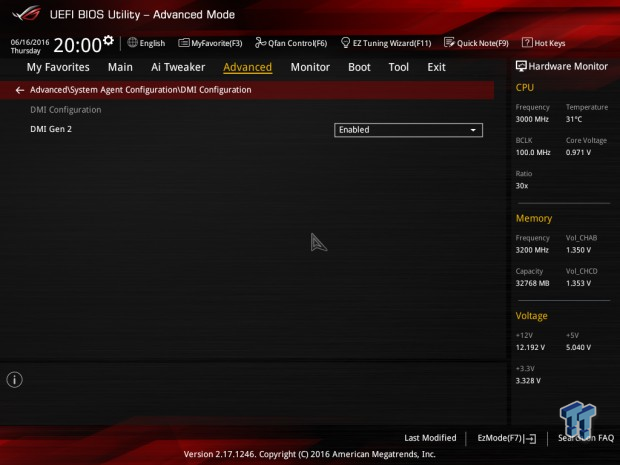Click CPU temperature value 31°C
This screenshot has width=620, height=465.
tap(574, 119)
